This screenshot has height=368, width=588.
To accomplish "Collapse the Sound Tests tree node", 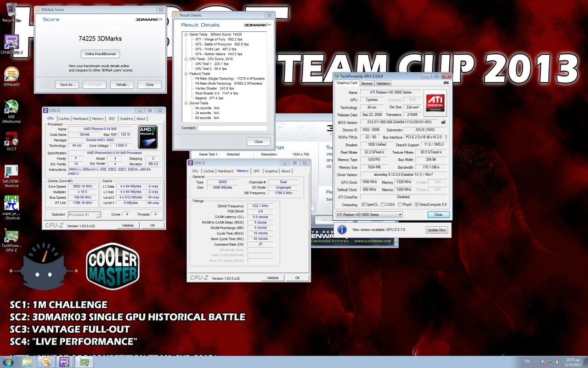I will tap(186, 103).
